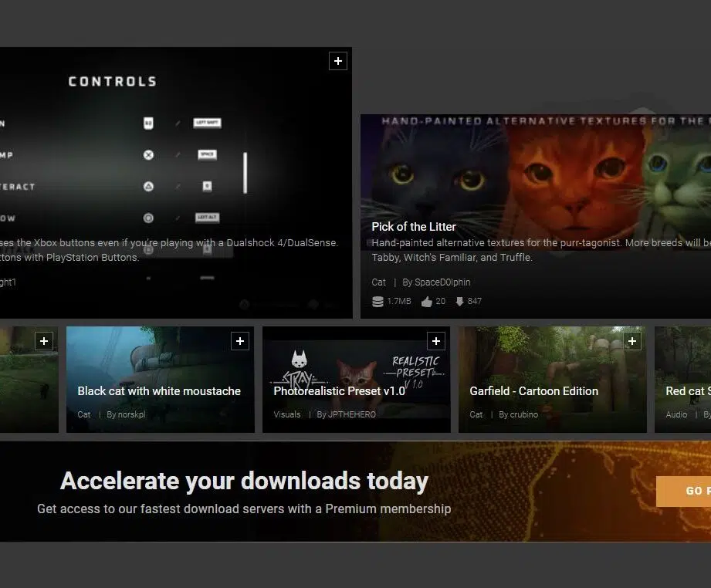The image size is (711, 588).
Task: Click the downloads arrow icon beside 847
Action: click(x=460, y=302)
